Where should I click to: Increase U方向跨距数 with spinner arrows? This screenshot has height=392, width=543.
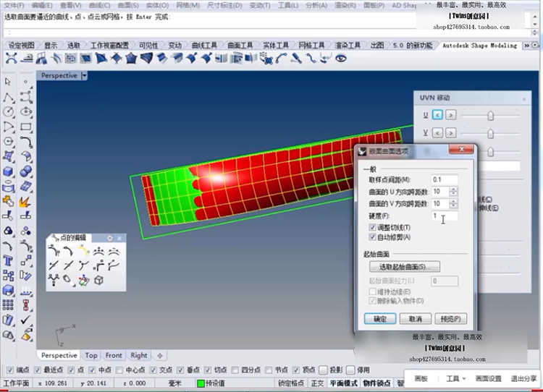point(454,189)
